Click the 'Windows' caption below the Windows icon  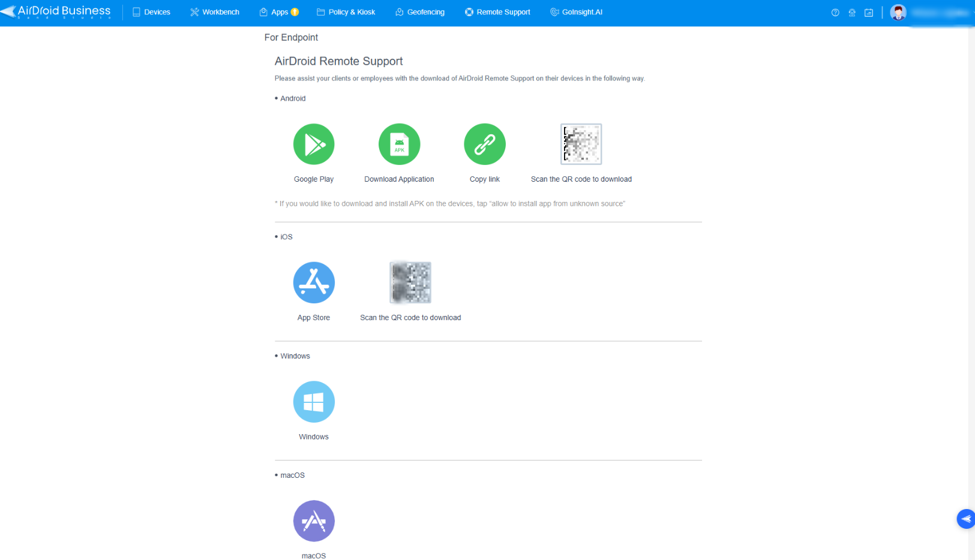[x=314, y=437]
